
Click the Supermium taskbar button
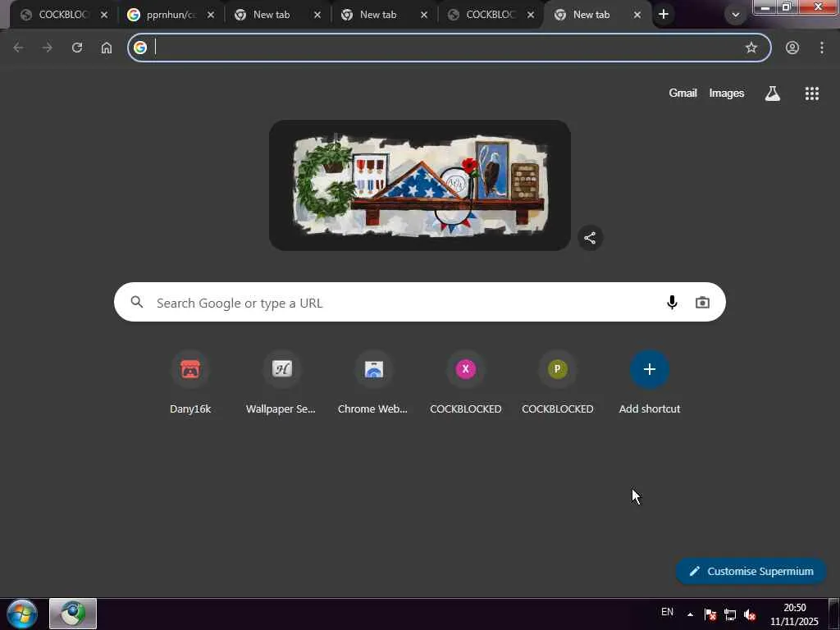click(x=73, y=614)
